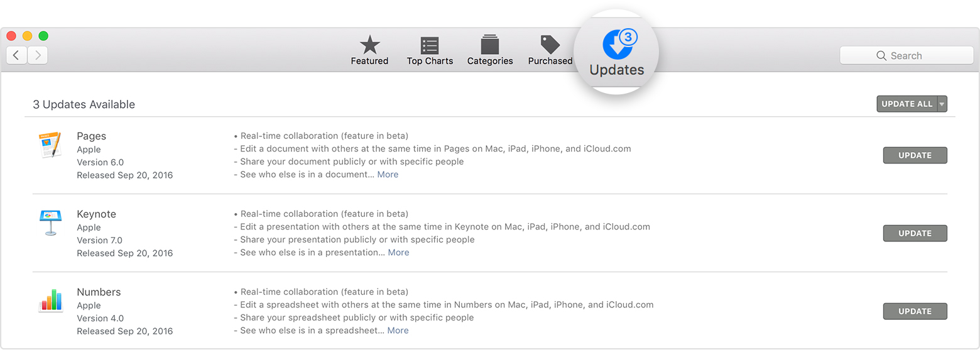This screenshot has height=352, width=980.
Task: Open the Categories icon
Action: click(490, 45)
